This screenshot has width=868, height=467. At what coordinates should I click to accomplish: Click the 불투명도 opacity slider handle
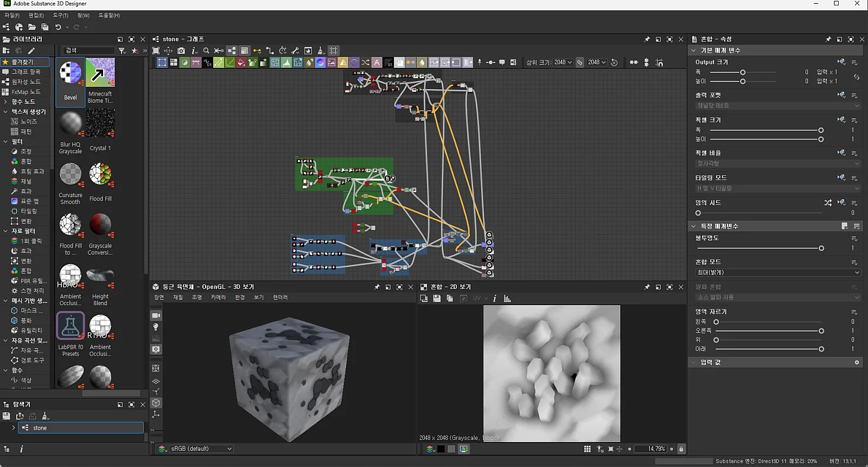(x=821, y=248)
